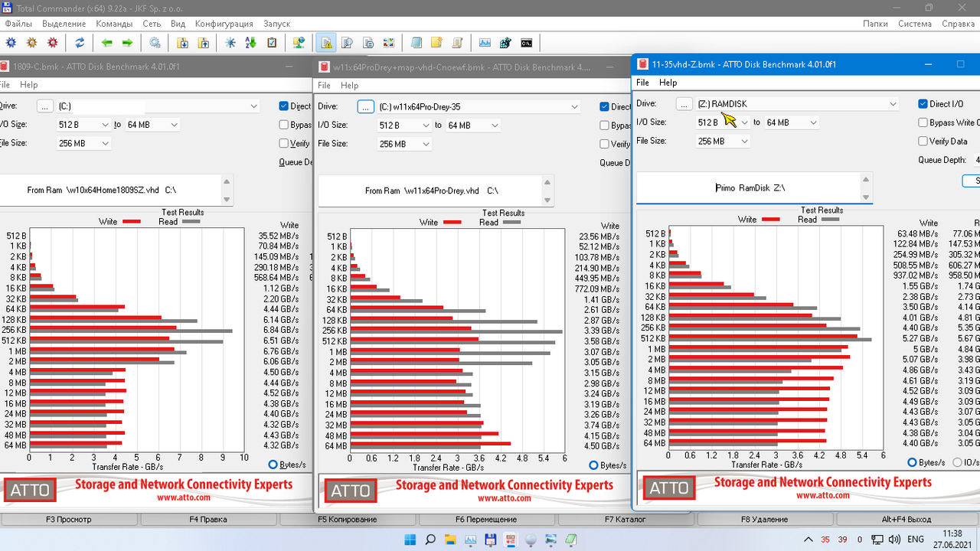
Task: Click the blue asterisk toolbar icon
Action: (x=230, y=43)
